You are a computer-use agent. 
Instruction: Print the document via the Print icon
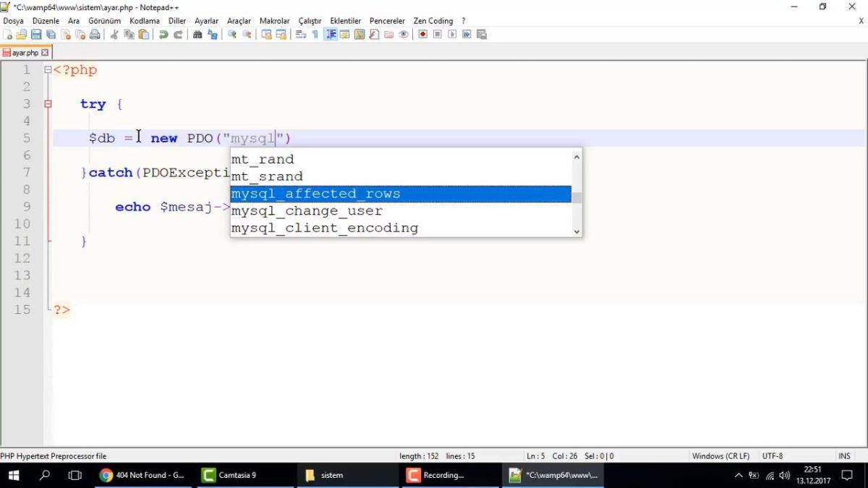click(x=95, y=34)
